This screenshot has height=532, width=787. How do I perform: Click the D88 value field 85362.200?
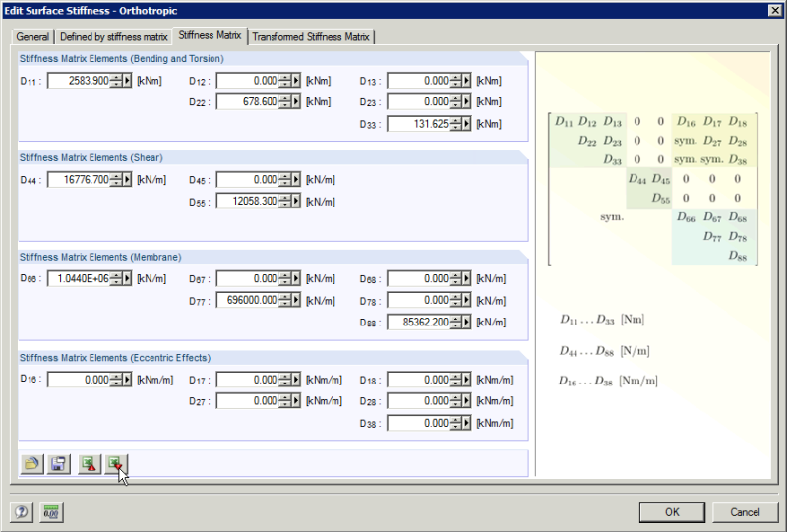coord(419,323)
